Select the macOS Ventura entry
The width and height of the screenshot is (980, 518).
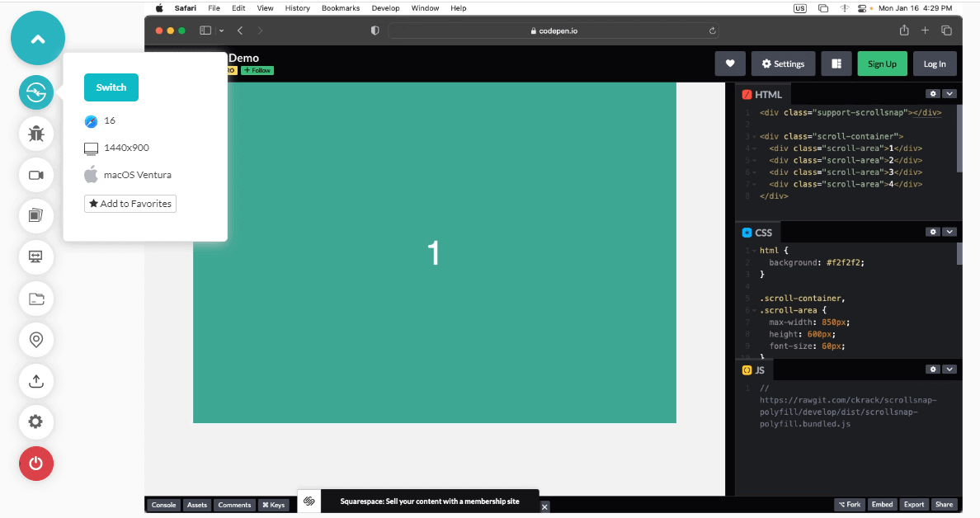[x=128, y=175]
